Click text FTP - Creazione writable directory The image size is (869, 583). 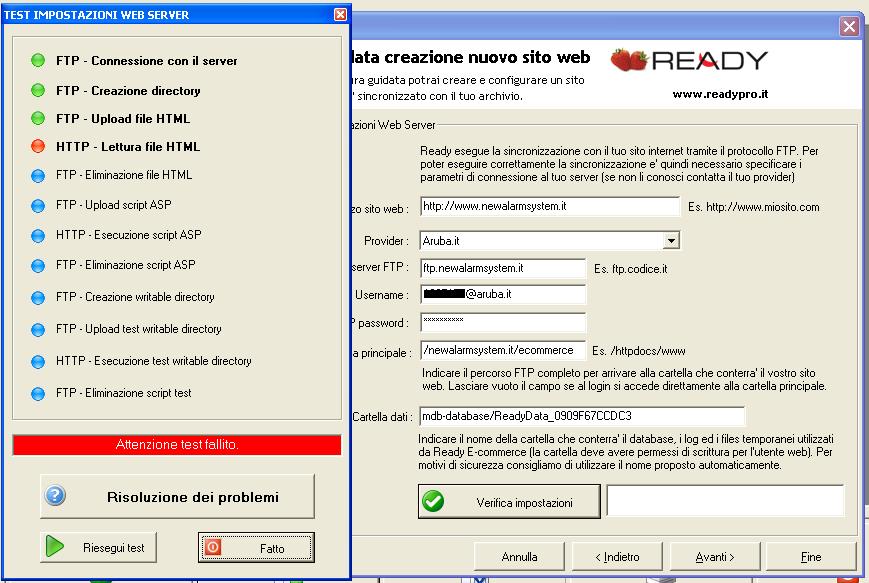tap(135, 297)
